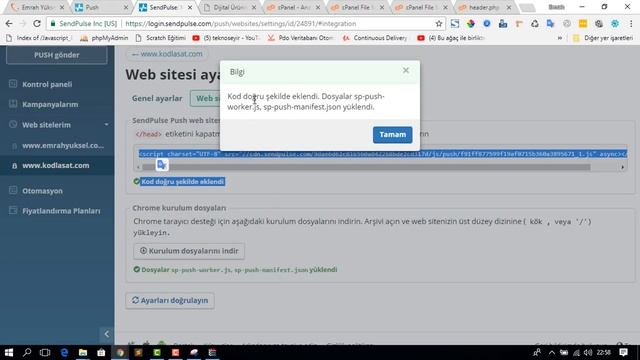Click Web sitelerim sidebar icon
The image size is (640, 360).
tap(13, 124)
